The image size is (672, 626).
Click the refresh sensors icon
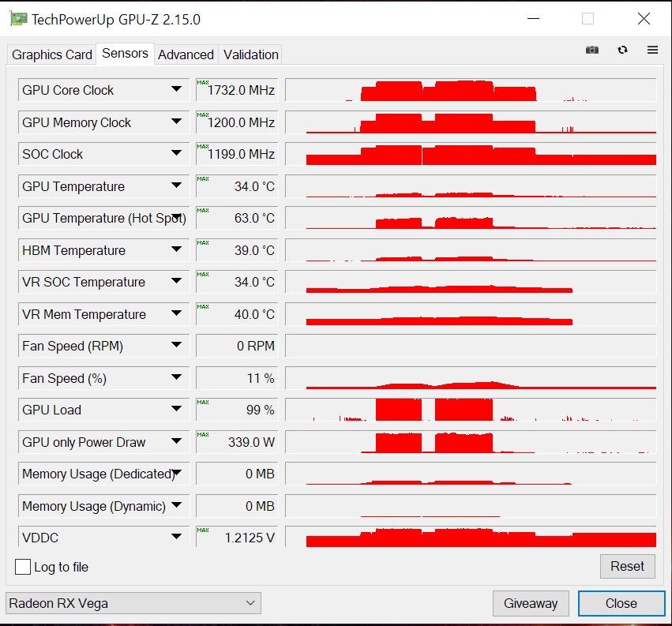[x=623, y=50]
